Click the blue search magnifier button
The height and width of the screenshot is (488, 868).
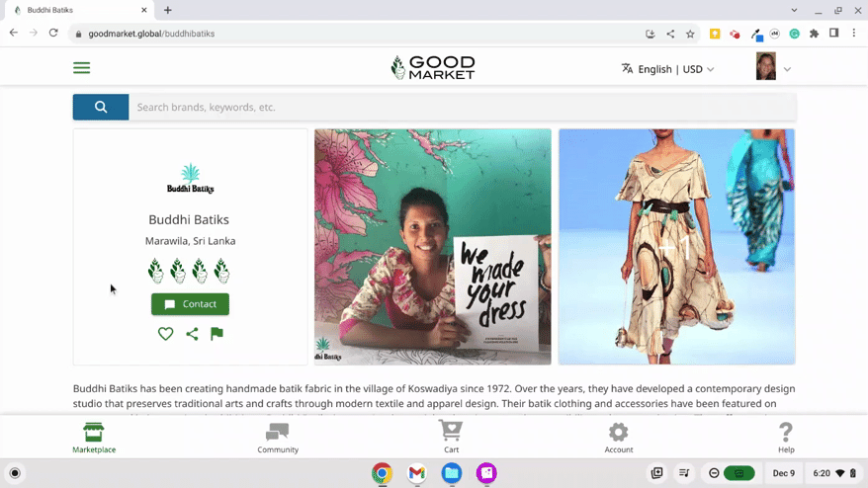click(x=101, y=107)
